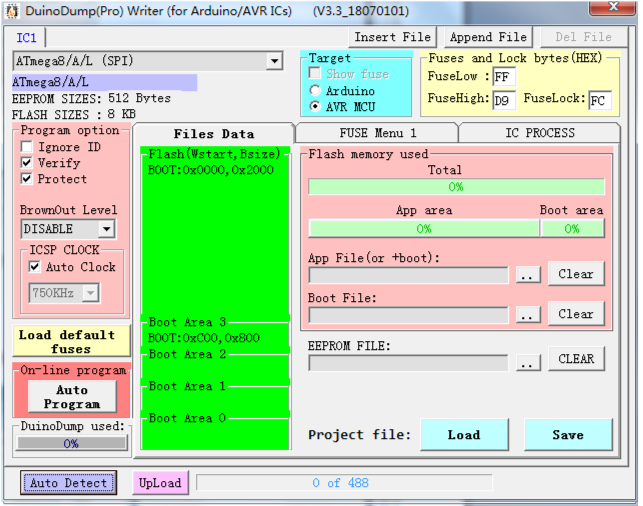
Task: Click the BOOT:0x0000,0x2000 flash text
Action: click(x=210, y=170)
